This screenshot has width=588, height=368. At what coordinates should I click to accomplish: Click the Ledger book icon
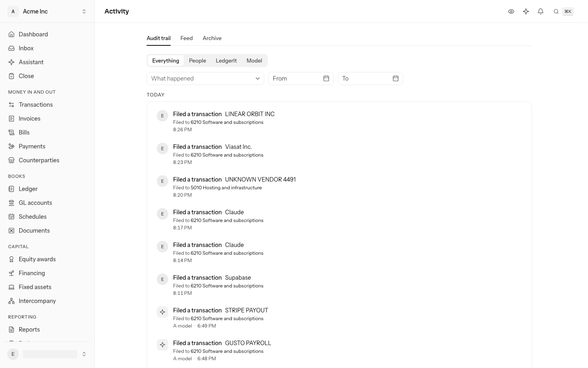[11, 189]
